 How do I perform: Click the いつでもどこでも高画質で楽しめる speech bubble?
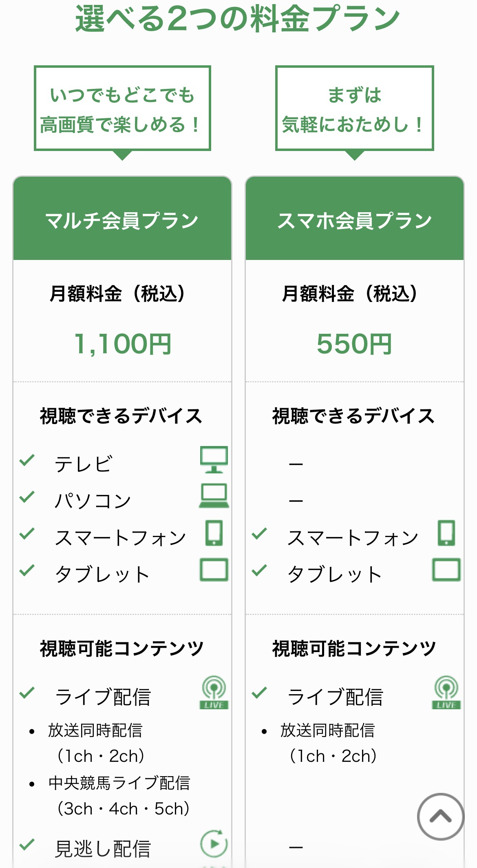(122, 109)
